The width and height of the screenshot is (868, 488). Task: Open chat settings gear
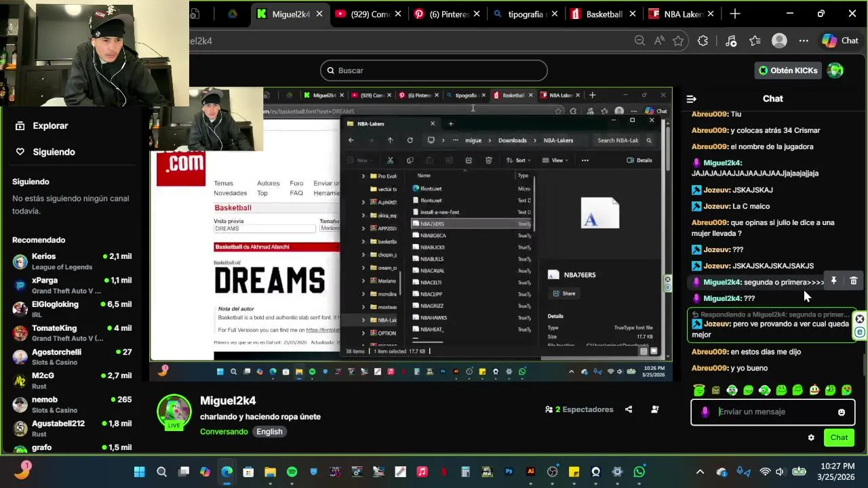(x=811, y=438)
